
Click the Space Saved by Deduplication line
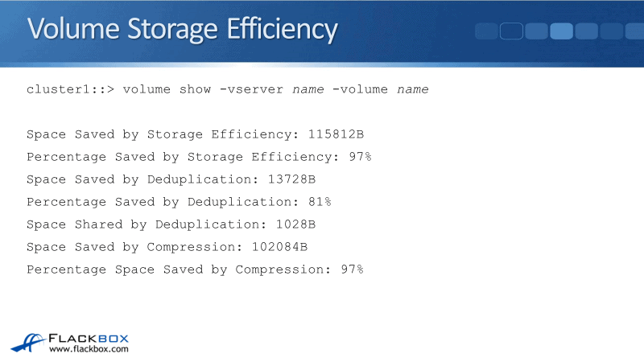pyautogui.click(x=171, y=179)
